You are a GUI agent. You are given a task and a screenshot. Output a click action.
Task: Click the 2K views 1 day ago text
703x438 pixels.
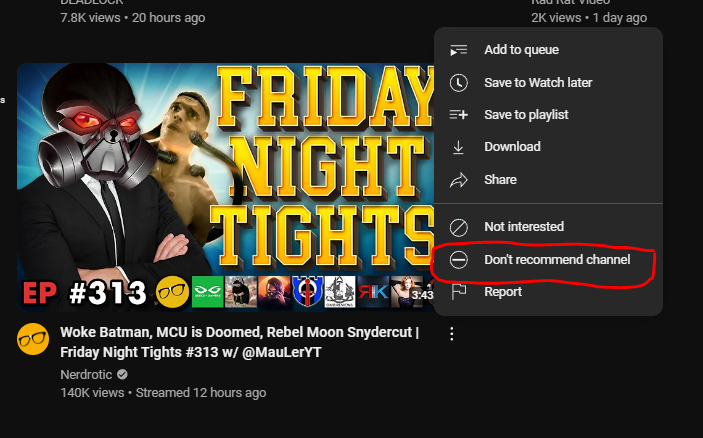pyautogui.click(x=589, y=18)
